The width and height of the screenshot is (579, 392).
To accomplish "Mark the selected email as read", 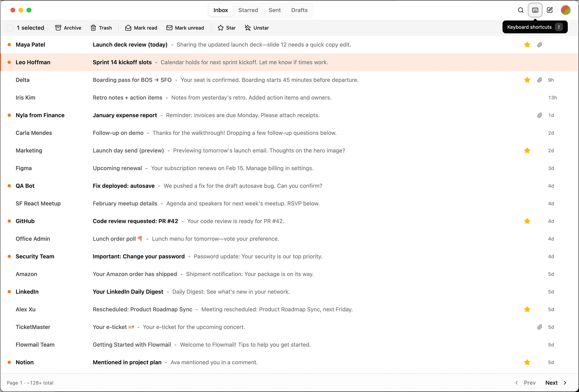I will [141, 28].
